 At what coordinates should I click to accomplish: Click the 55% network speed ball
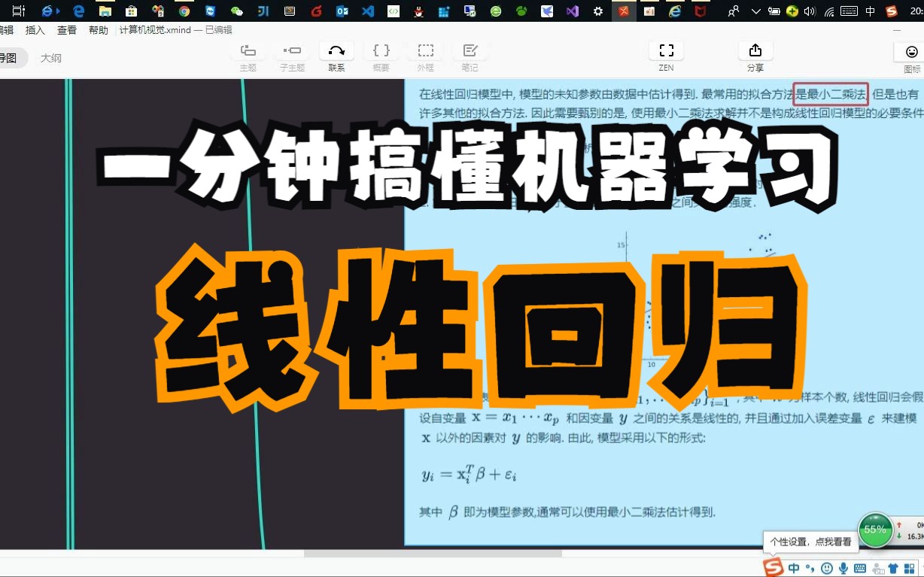875,530
